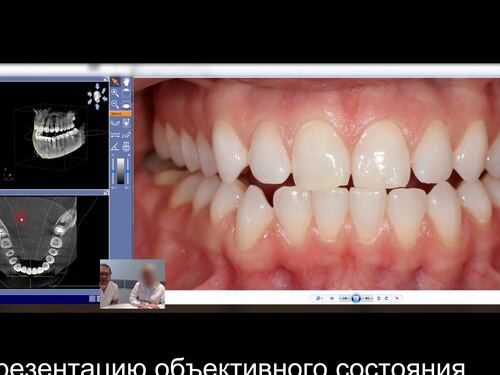This screenshot has width=500, height=375.
Task: Click the red marker on axial slice
Action: pos(21,217)
